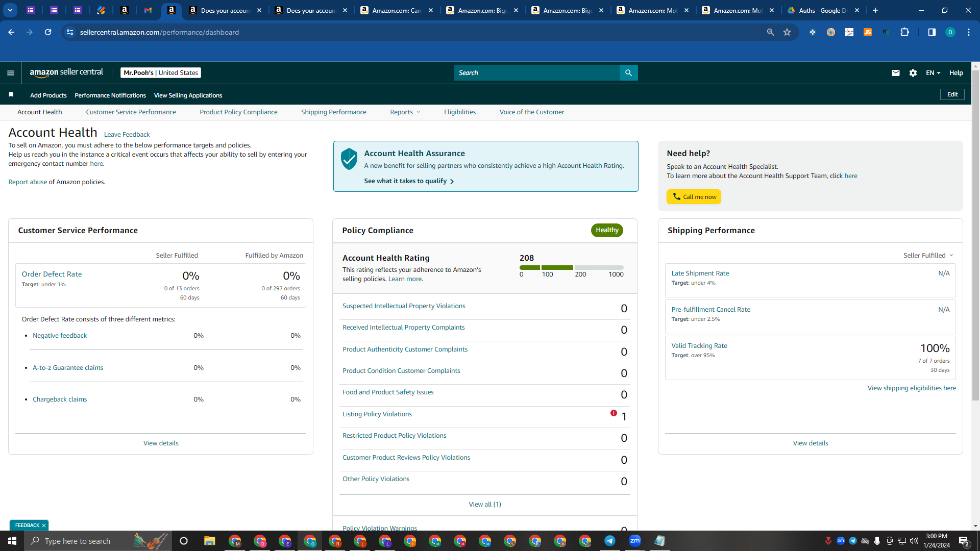This screenshot has width=980, height=551.
Task: Click the browser address bar URL
Action: pyautogui.click(x=159, y=32)
